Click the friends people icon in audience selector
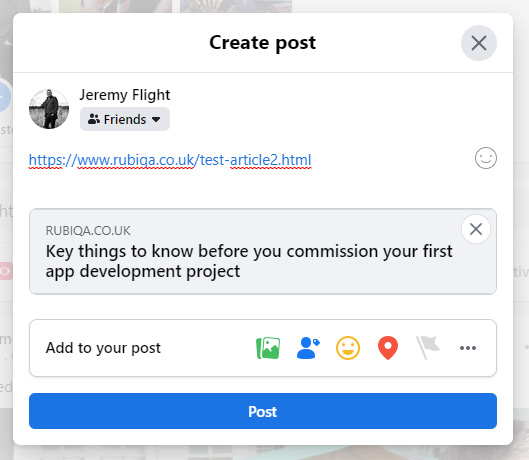Viewport: 529px width, 460px height. coord(94,119)
